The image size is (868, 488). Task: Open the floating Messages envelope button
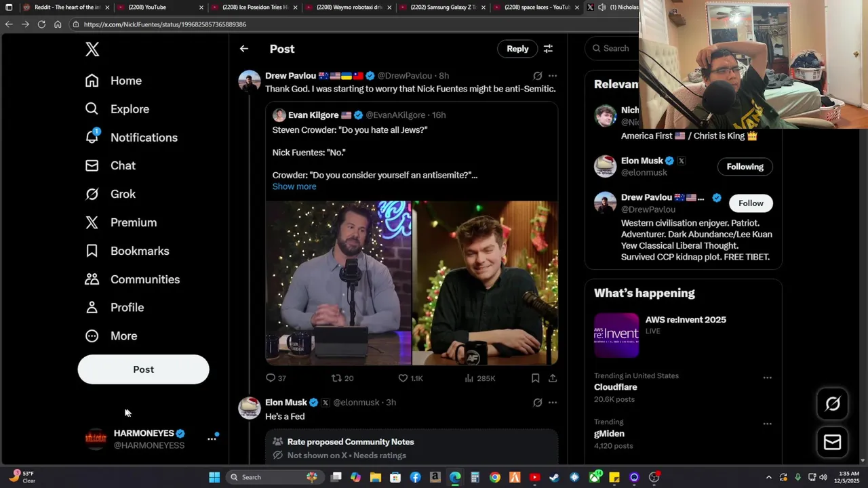coord(832,442)
